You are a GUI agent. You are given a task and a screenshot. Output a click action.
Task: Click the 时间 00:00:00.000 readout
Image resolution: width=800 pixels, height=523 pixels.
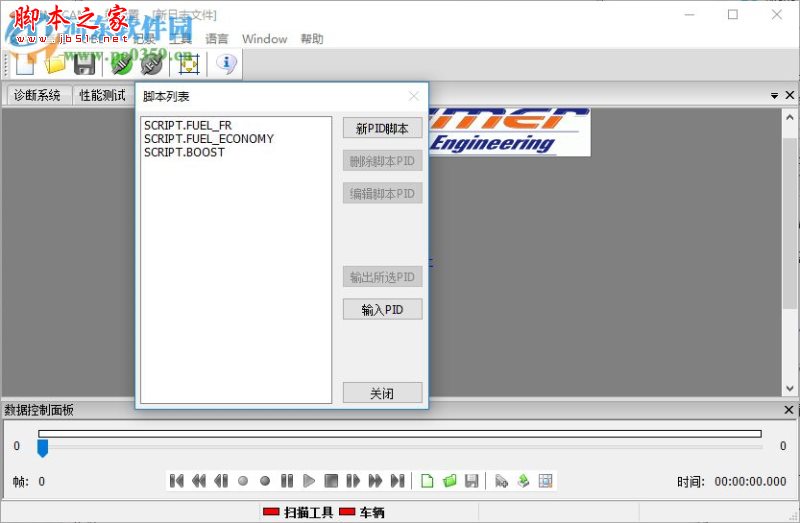click(x=732, y=481)
